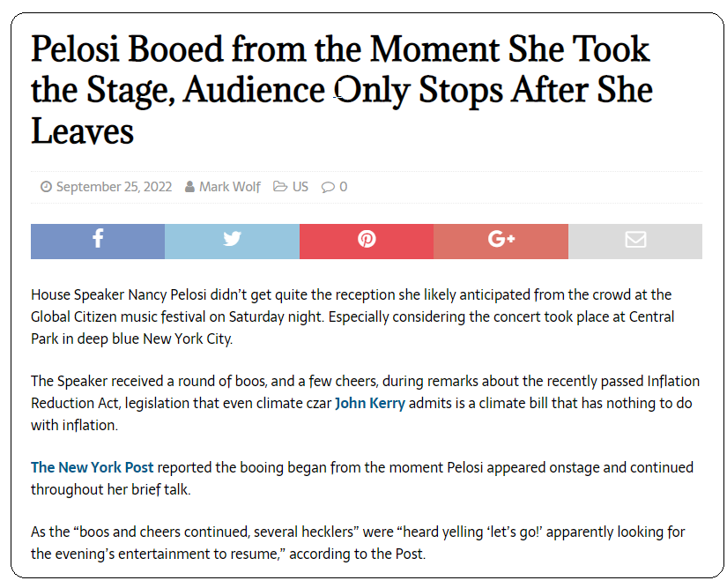Click the Pelosi Booed article headline

(x=342, y=90)
